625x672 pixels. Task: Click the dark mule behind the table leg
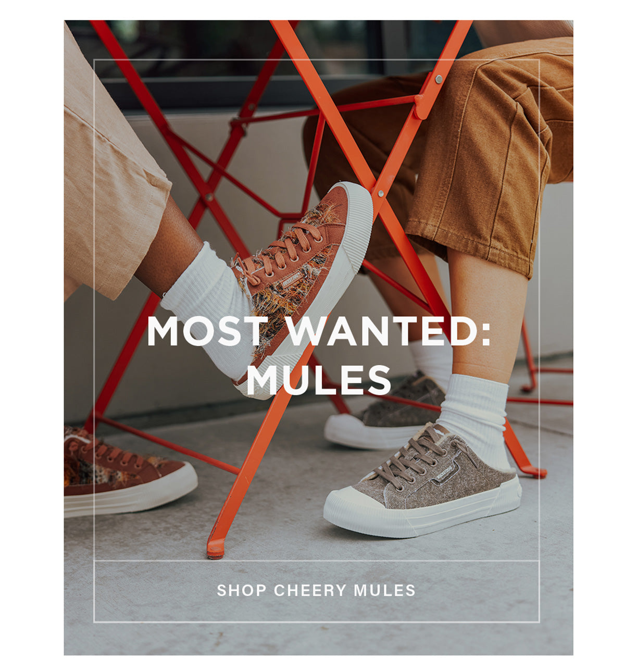385,414
